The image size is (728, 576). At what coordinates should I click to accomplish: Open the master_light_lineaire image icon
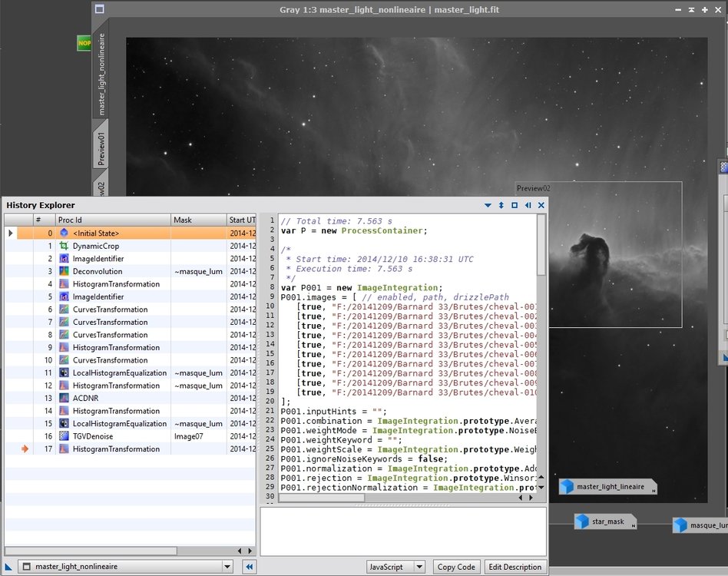click(x=608, y=487)
